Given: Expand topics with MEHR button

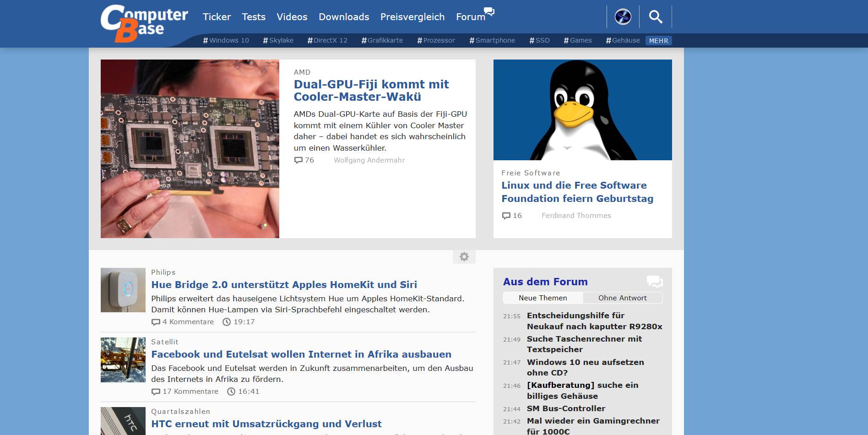Looking at the screenshot, I should 659,41.
